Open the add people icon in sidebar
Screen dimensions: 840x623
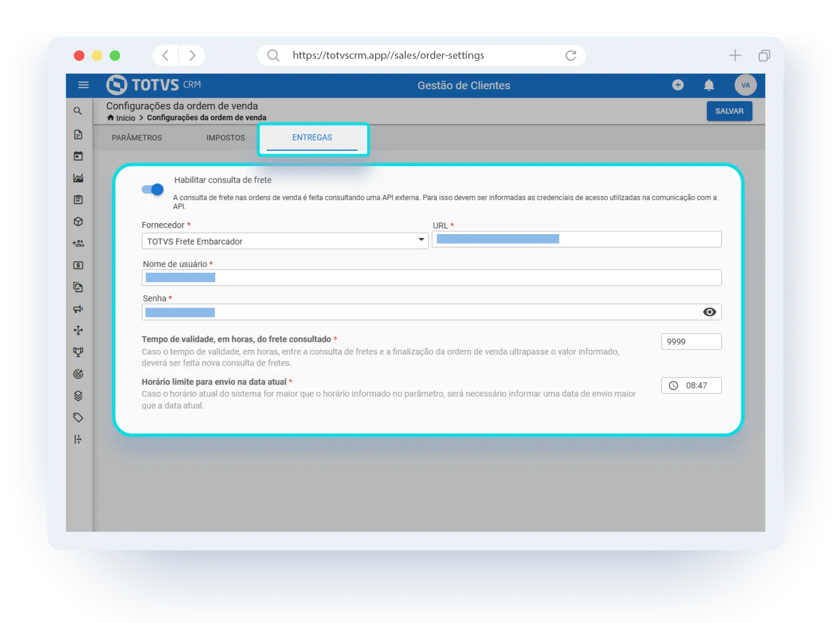pyautogui.click(x=78, y=243)
